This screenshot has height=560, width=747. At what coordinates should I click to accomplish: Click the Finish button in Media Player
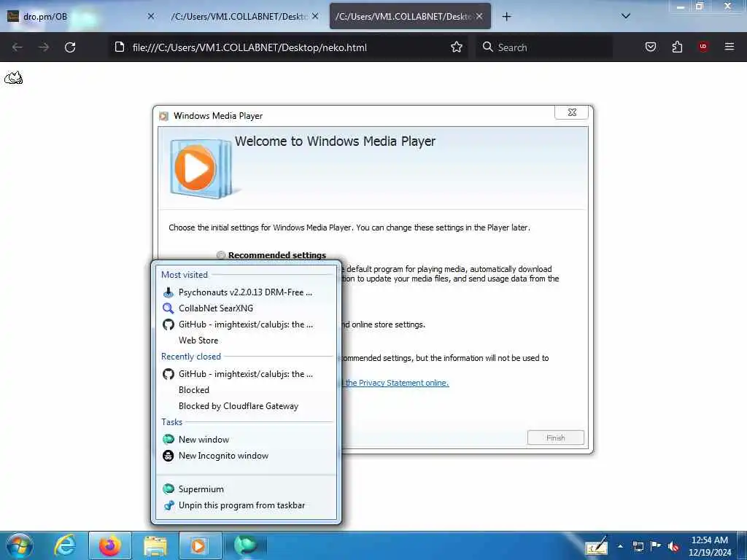click(555, 437)
